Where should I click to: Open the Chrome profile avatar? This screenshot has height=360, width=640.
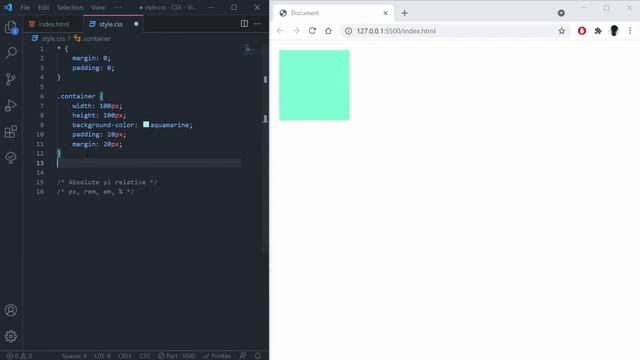click(614, 31)
